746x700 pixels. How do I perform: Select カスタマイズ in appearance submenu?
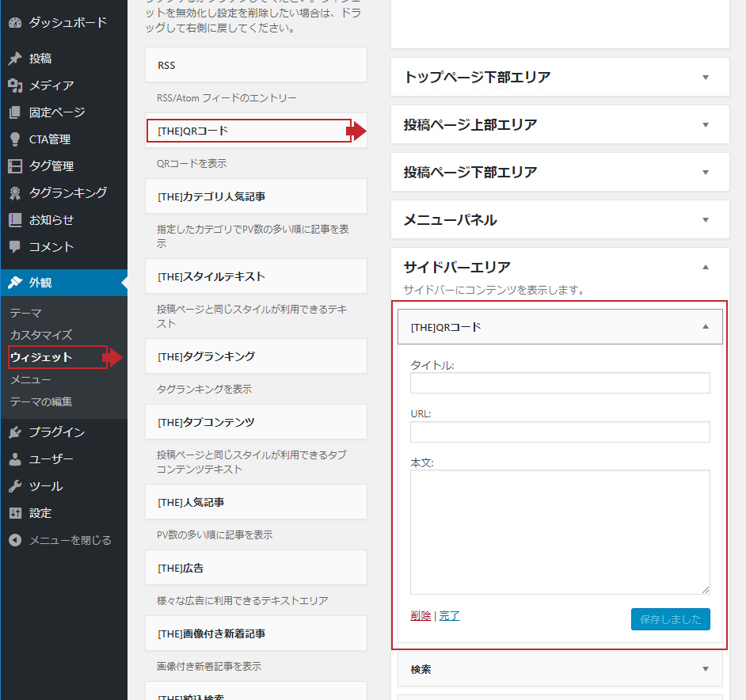click(x=41, y=335)
